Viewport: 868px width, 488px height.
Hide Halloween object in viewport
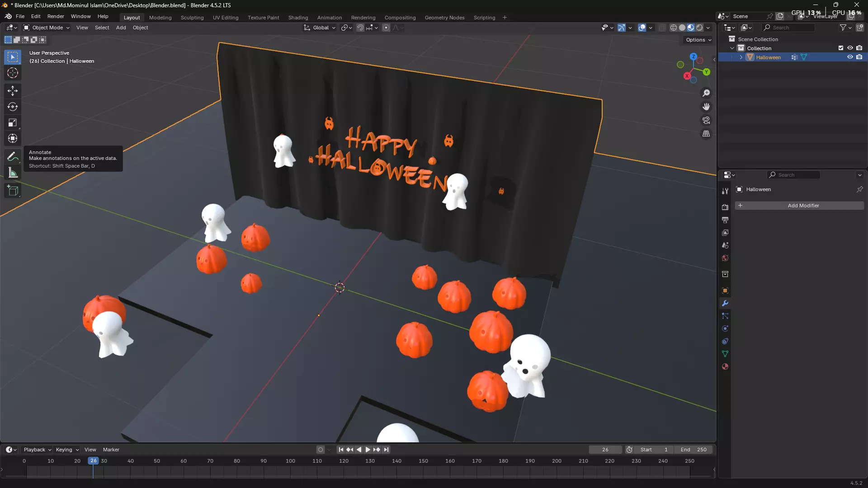[x=850, y=57]
